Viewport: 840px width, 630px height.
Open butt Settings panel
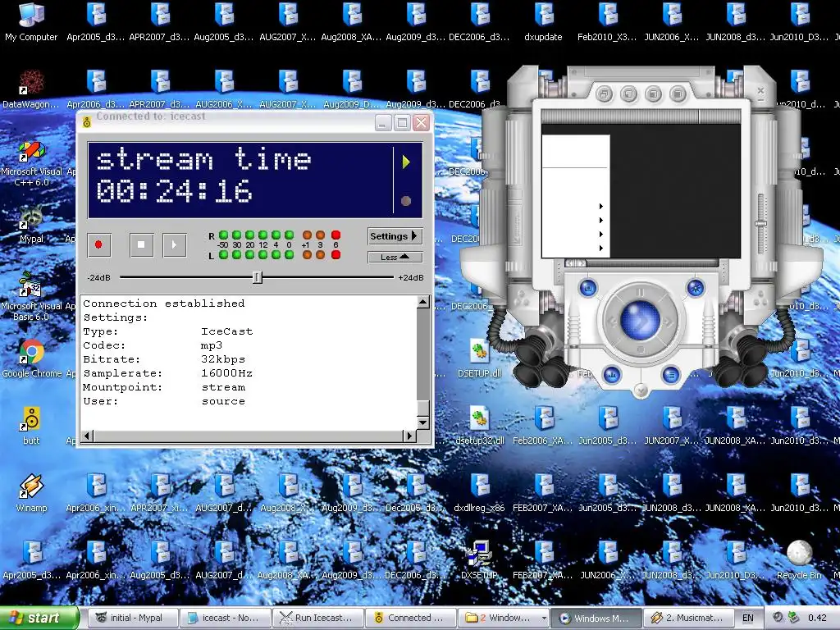(395, 236)
